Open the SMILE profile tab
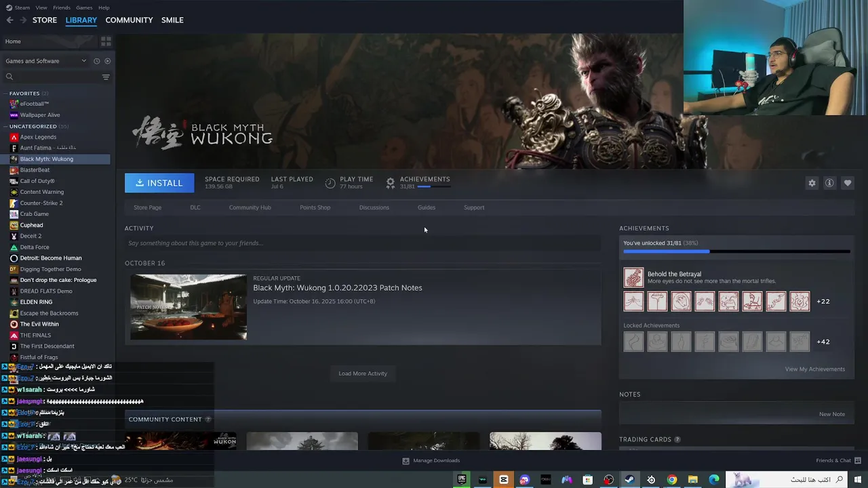This screenshot has height=488, width=868. 172,20
